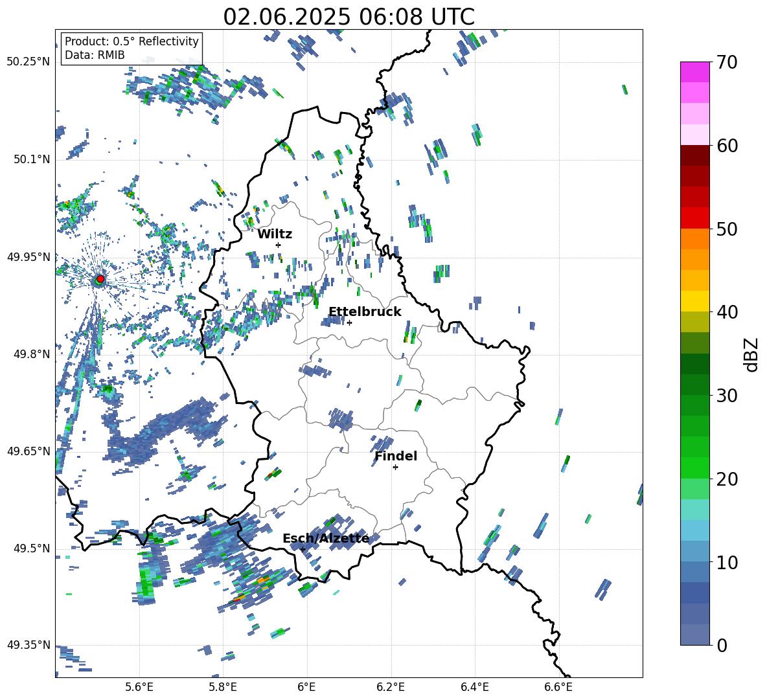Click the Product: 0.5° Reflectivity text
767x700 pixels.
pos(132,41)
